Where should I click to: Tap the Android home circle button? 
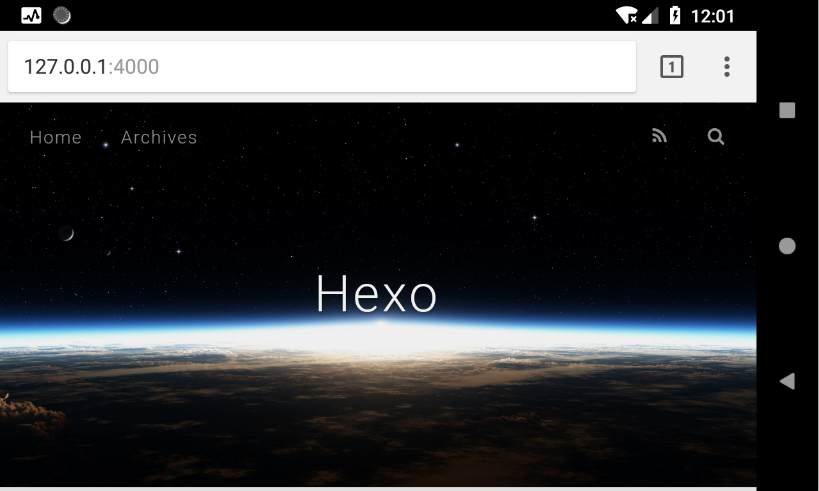pyautogui.click(x=787, y=246)
